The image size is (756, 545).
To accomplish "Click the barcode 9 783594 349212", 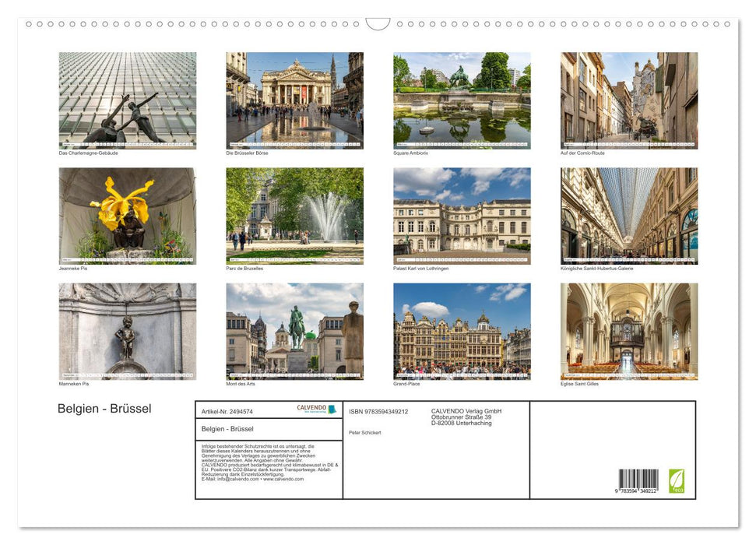I will pos(638,481).
